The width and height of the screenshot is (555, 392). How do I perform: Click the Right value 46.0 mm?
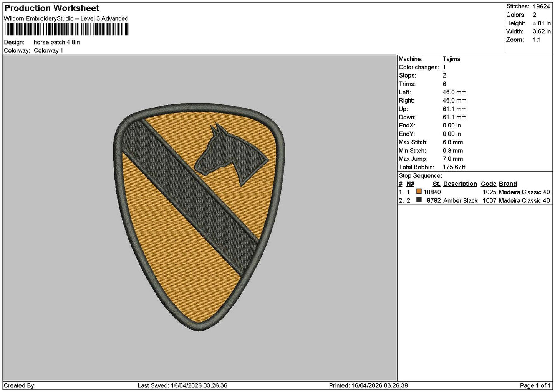point(454,101)
